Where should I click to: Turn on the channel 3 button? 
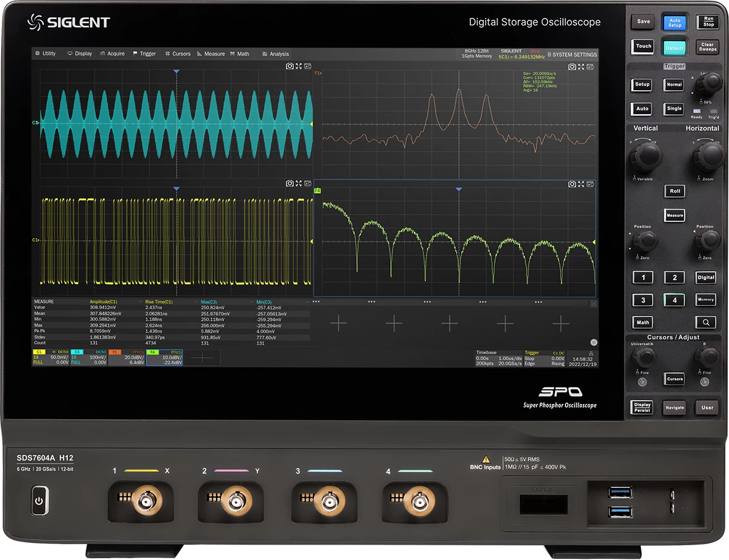click(643, 300)
